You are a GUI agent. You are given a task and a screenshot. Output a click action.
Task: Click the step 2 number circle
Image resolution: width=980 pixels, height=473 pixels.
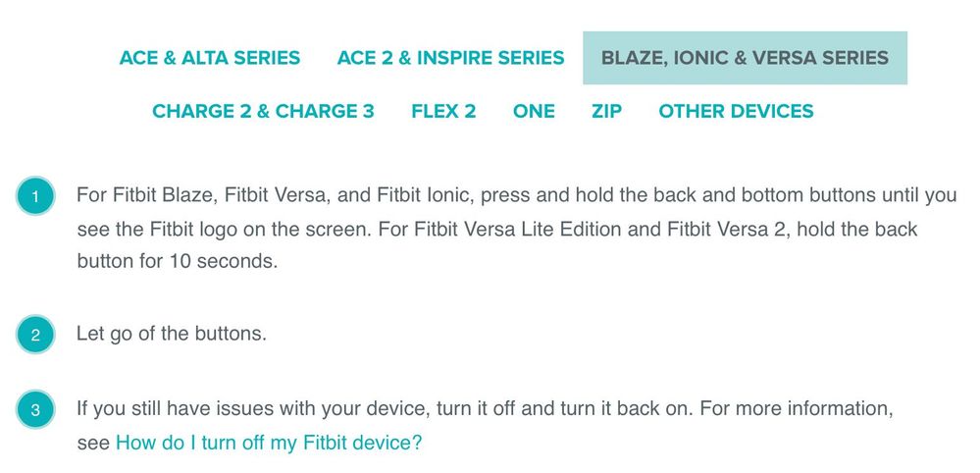35,335
